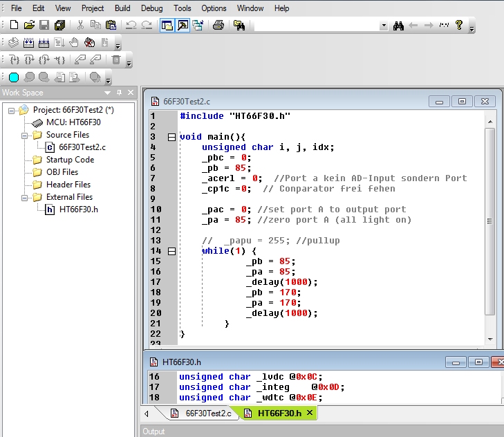This screenshot has height=437, width=504.
Task: Click the code editor vertical scrollbar
Action: pyautogui.click(x=490, y=221)
